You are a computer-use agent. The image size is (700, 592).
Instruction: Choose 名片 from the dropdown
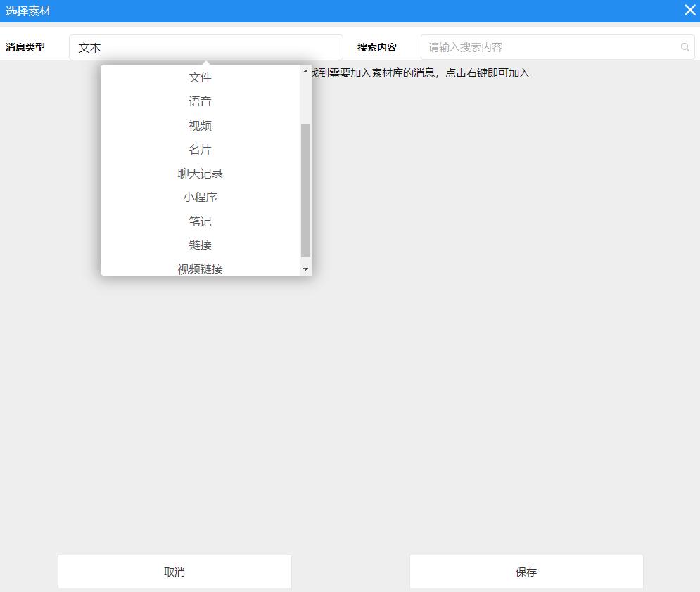coord(200,149)
